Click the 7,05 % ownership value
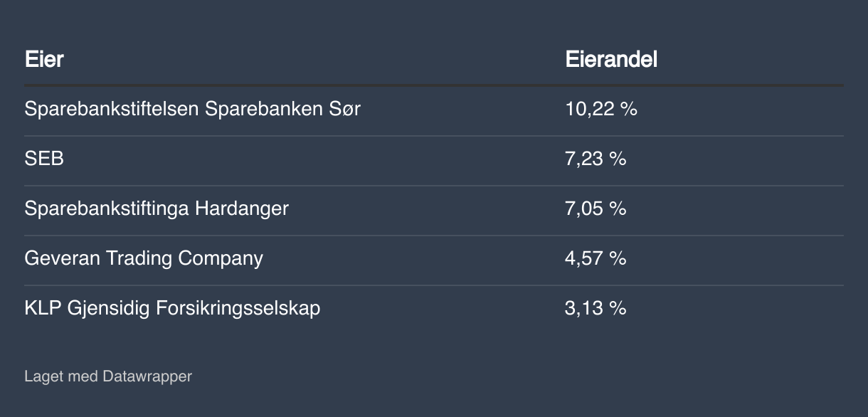 pyautogui.click(x=596, y=208)
